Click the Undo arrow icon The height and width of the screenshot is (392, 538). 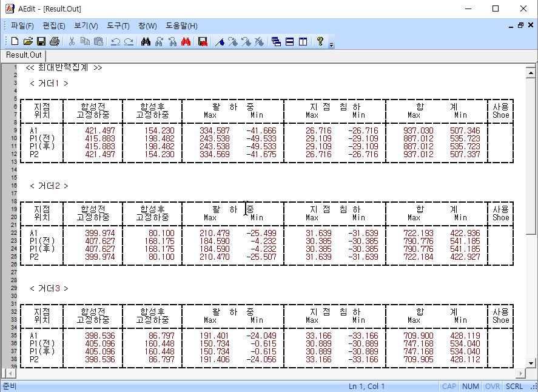click(x=116, y=41)
